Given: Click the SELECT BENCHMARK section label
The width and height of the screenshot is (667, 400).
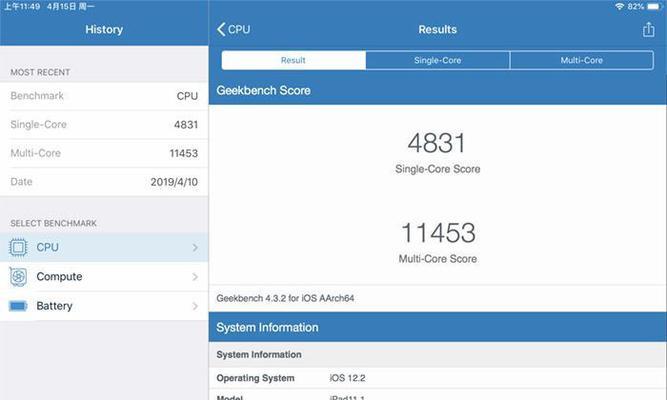Looking at the screenshot, I should tap(54, 223).
